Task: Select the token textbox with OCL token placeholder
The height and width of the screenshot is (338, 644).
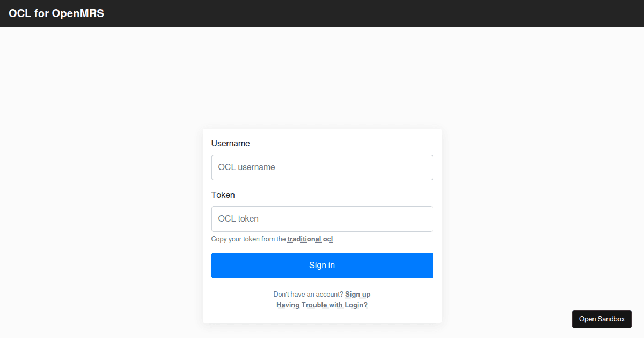Action: point(322,219)
